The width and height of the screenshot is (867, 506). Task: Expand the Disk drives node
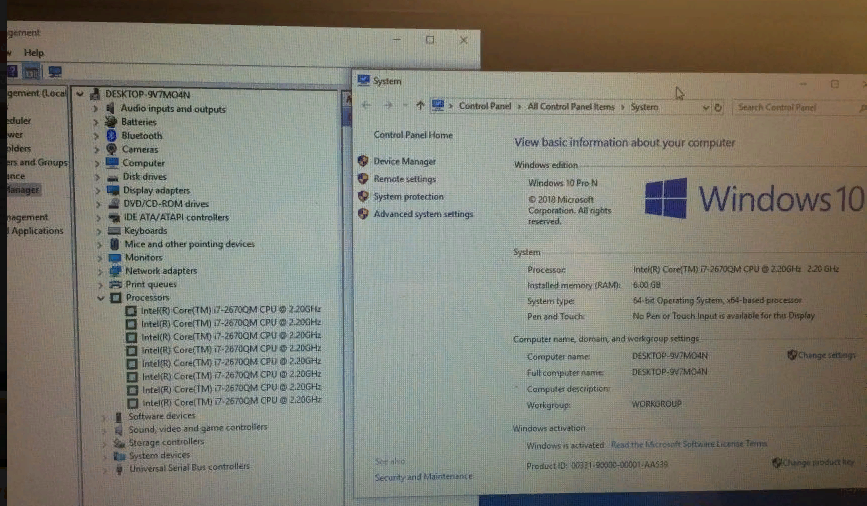(97, 177)
